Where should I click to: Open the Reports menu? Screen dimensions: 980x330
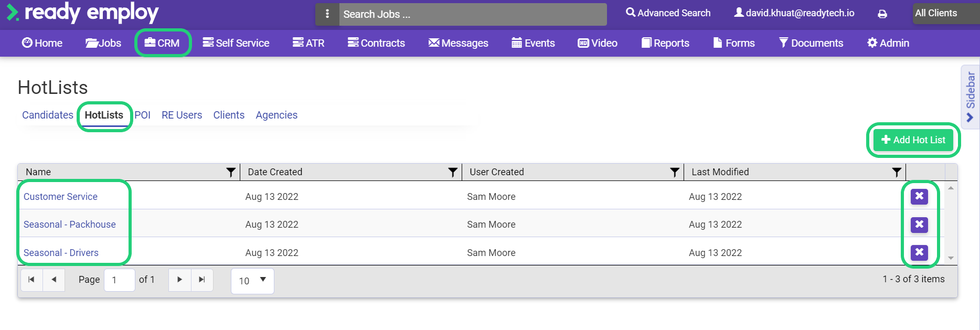(x=665, y=43)
